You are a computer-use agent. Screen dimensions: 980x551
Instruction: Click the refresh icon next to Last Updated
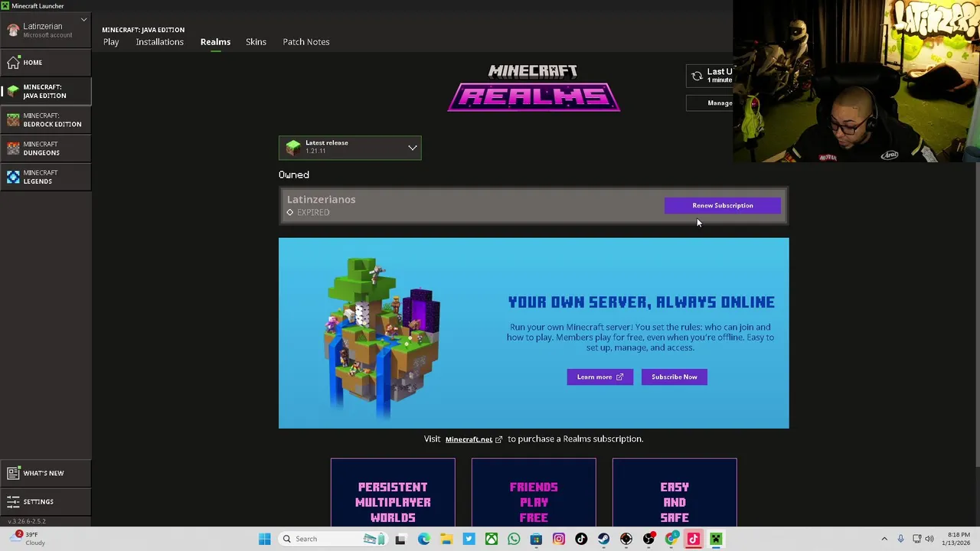tap(697, 76)
